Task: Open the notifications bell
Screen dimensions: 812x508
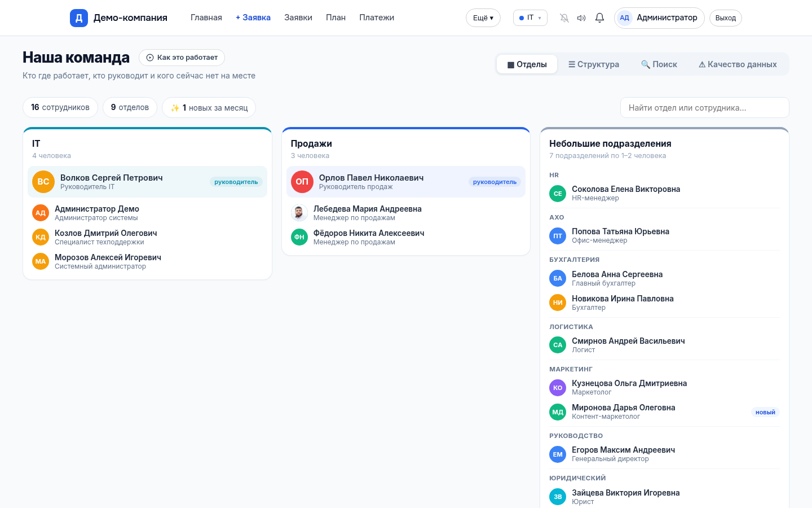Action: 599,18
